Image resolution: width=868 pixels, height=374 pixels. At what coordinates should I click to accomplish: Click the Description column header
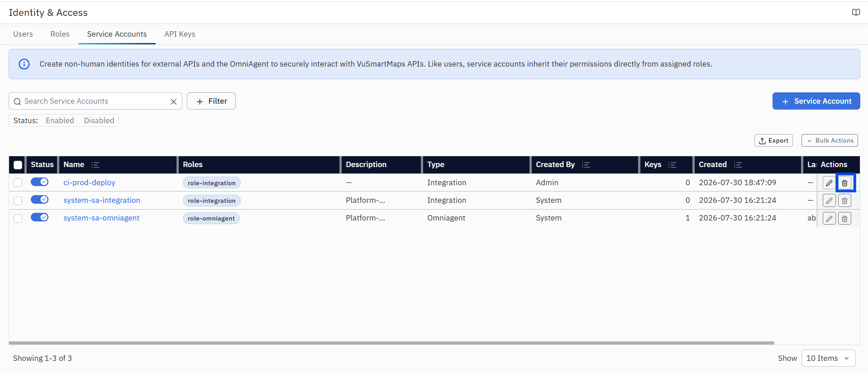point(381,164)
